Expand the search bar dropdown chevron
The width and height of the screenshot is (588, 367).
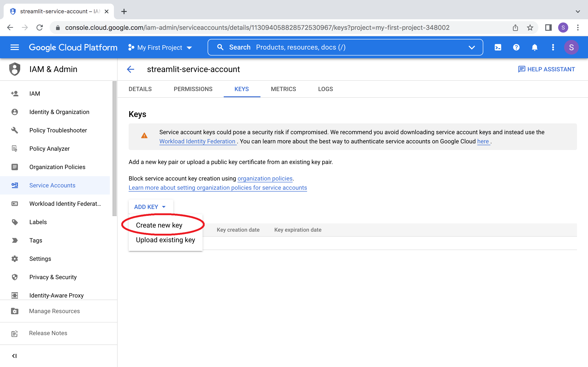[x=472, y=47]
